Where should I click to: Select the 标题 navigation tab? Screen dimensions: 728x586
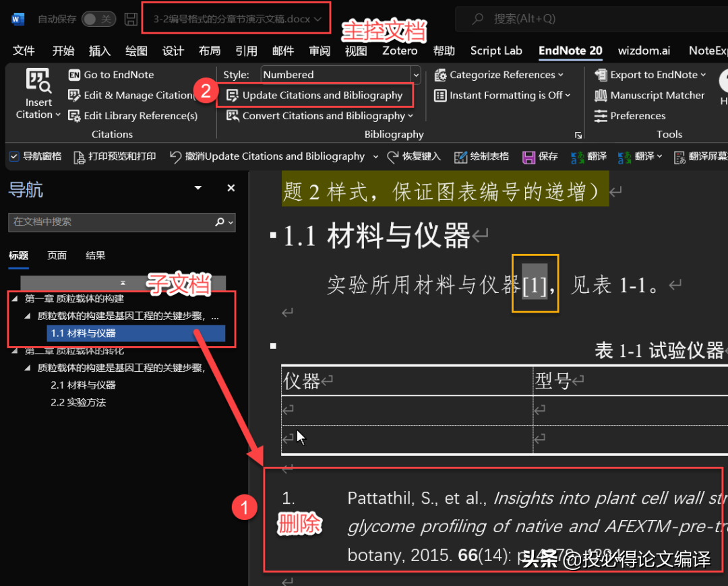click(19, 256)
